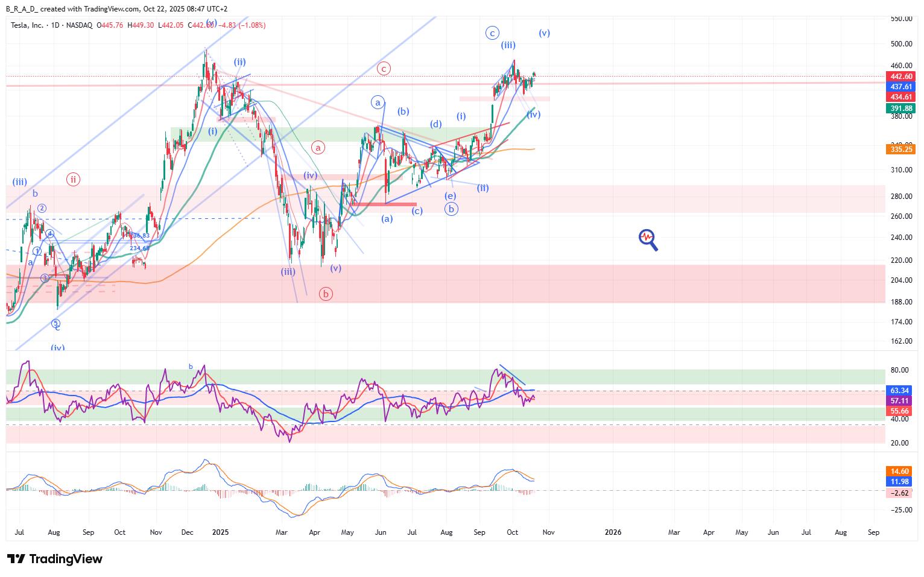Select the green 391.88 moving average label
The image size is (924, 577).
point(900,109)
